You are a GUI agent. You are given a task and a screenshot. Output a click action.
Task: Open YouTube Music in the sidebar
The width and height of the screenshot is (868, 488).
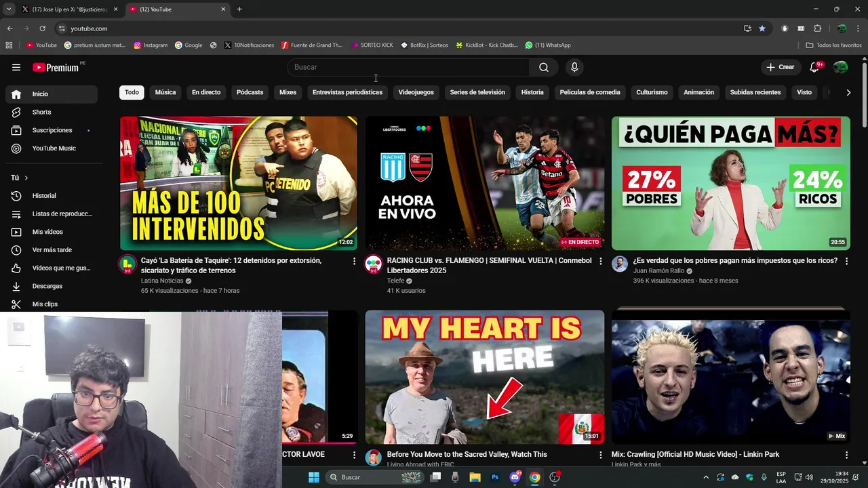coord(52,148)
